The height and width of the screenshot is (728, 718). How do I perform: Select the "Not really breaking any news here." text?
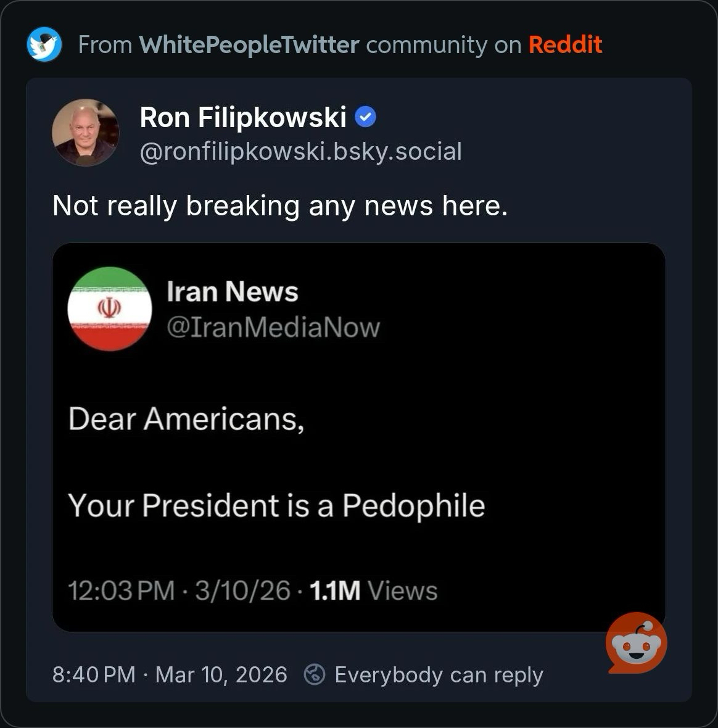(x=280, y=206)
